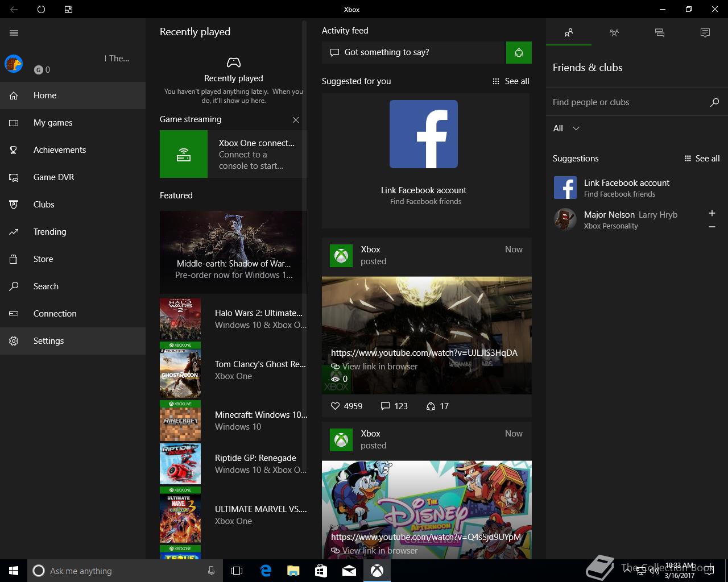Click Cortana microphone icon

point(211,571)
